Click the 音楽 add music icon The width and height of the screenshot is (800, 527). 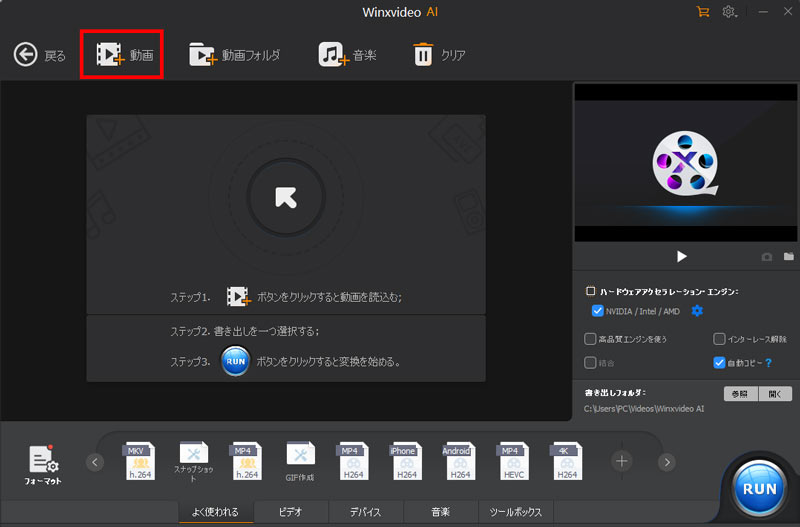coord(333,55)
